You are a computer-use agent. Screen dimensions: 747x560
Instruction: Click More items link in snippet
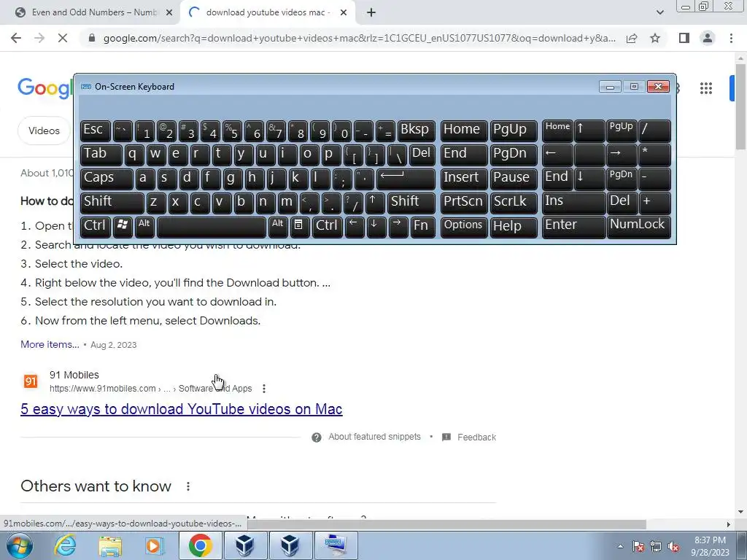(x=50, y=344)
